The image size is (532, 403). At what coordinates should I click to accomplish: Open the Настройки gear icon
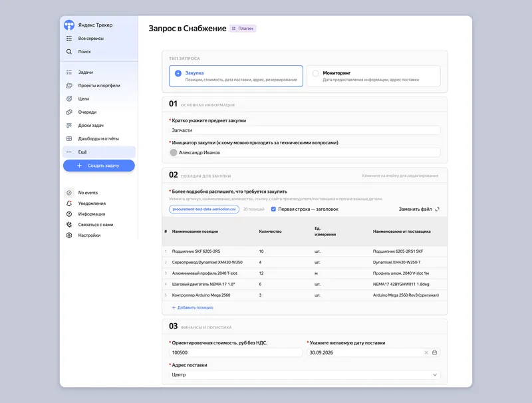[69, 235]
